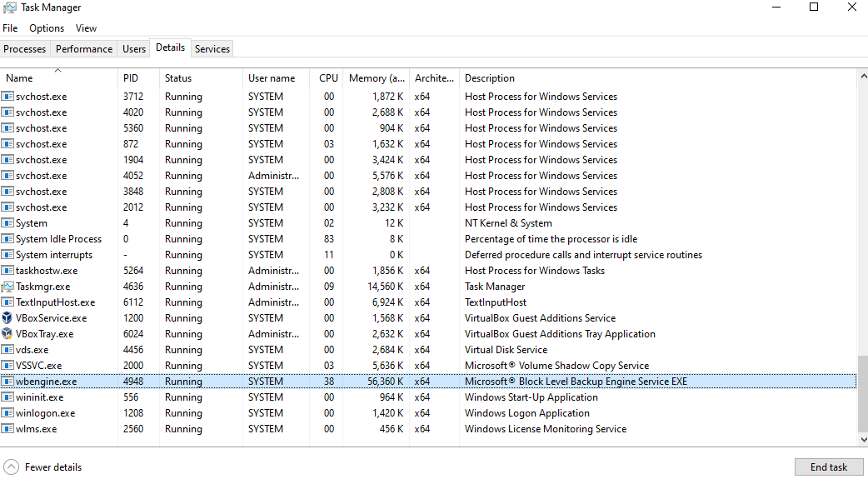Screen dimensions: 868x479
Task: Click the 14,560 K memory value
Action: (x=386, y=287)
